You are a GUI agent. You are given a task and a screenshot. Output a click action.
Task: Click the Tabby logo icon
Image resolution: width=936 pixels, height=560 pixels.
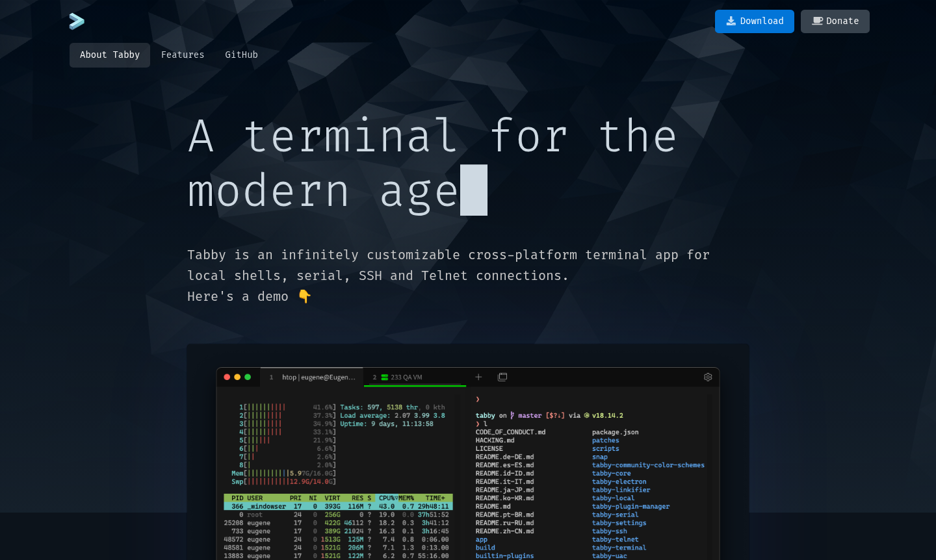point(77,21)
